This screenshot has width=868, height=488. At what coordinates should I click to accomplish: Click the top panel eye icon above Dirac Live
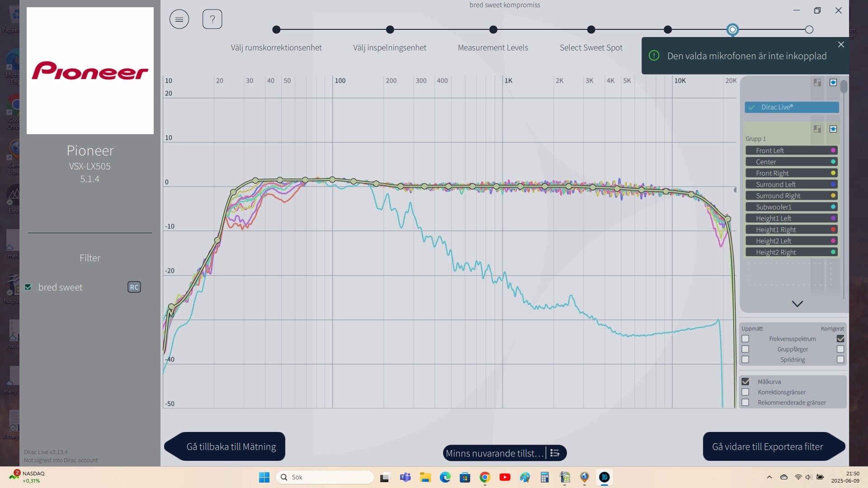(833, 82)
